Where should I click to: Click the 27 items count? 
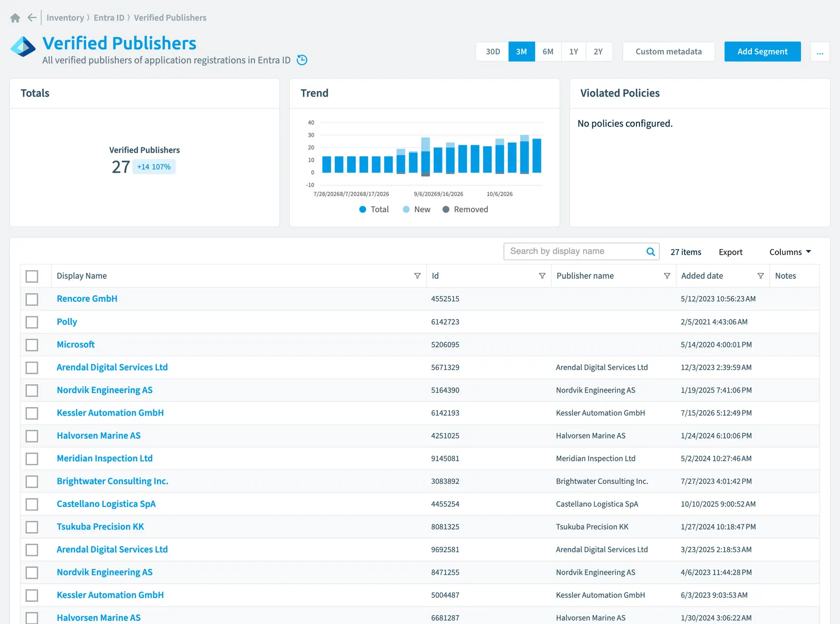pos(686,252)
